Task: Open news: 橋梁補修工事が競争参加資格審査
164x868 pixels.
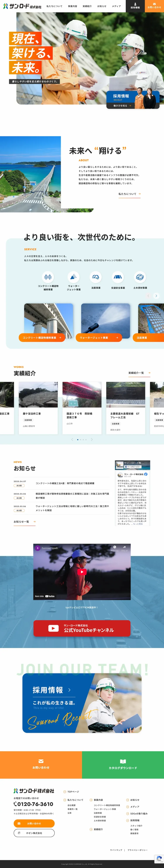Action: click(61, 496)
